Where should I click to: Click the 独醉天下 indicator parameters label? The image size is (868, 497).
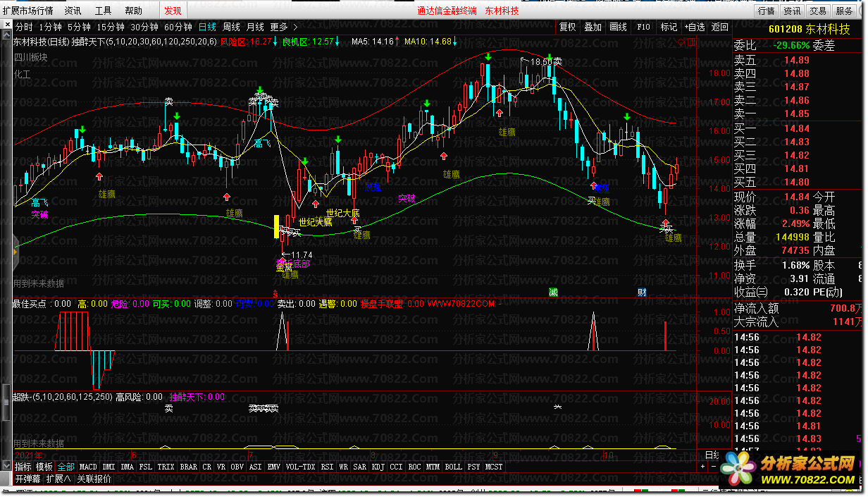point(144,42)
